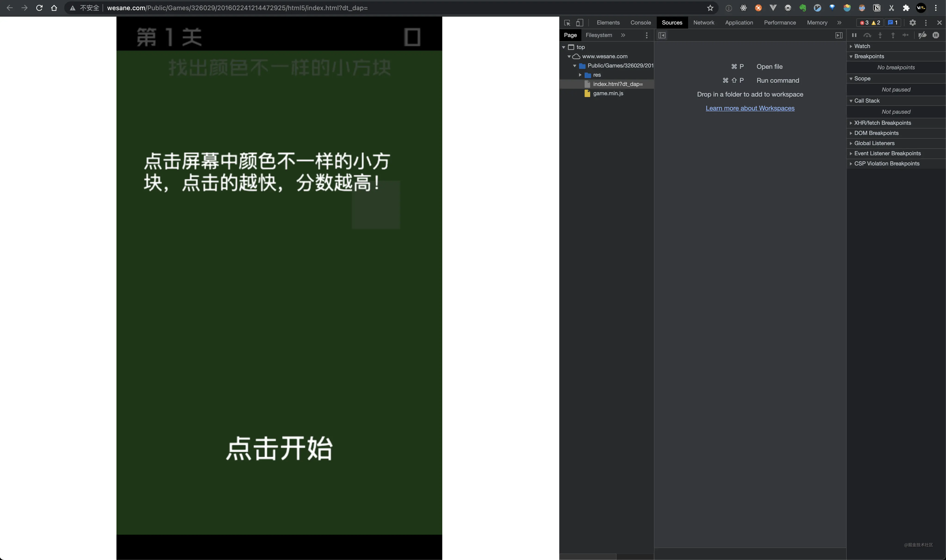Open the Network panel tab
The height and width of the screenshot is (560, 946).
tap(703, 22)
